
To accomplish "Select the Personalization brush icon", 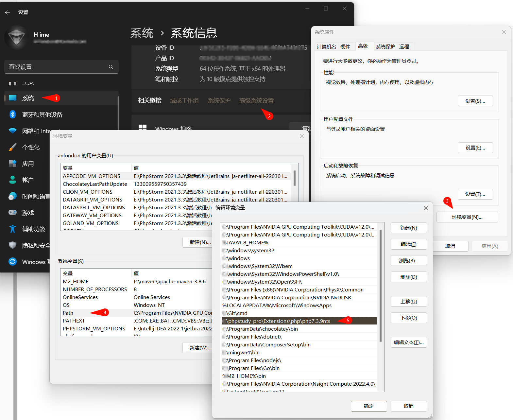I will click(12, 147).
